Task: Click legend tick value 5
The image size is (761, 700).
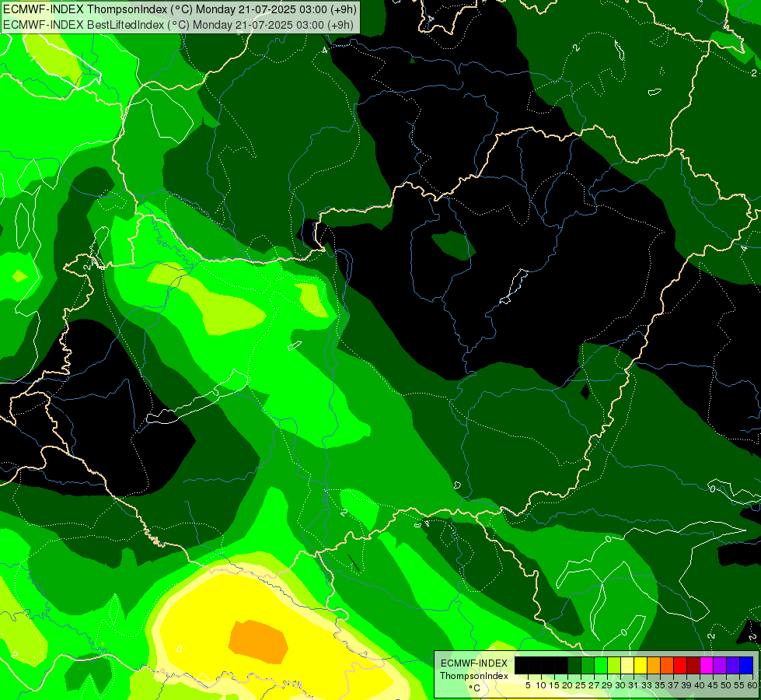Action: point(528,685)
